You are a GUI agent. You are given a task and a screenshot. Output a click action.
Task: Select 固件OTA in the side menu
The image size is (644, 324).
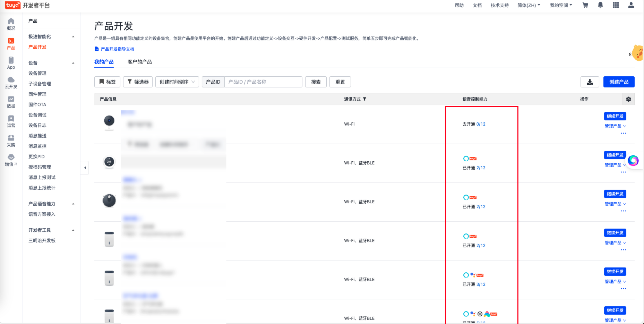pos(37,104)
